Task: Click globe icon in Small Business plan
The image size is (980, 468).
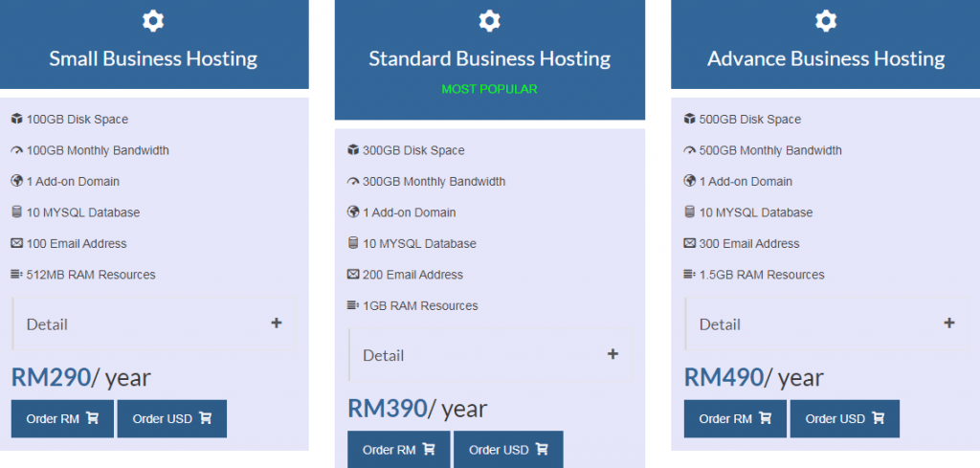Action: 17,181
